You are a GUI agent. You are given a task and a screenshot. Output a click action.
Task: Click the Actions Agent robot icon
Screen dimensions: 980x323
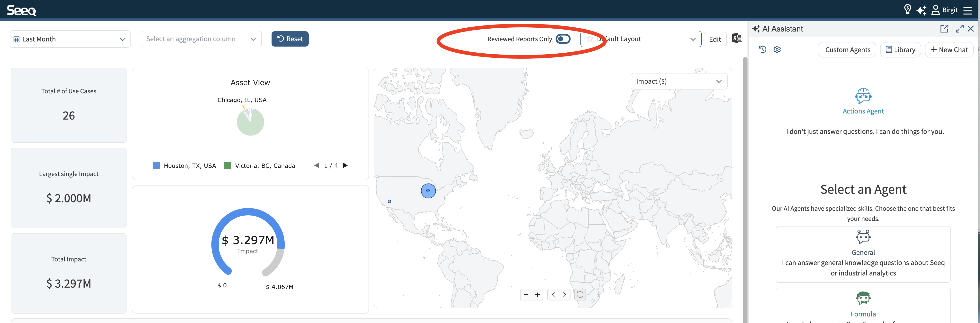pyautogui.click(x=863, y=96)
